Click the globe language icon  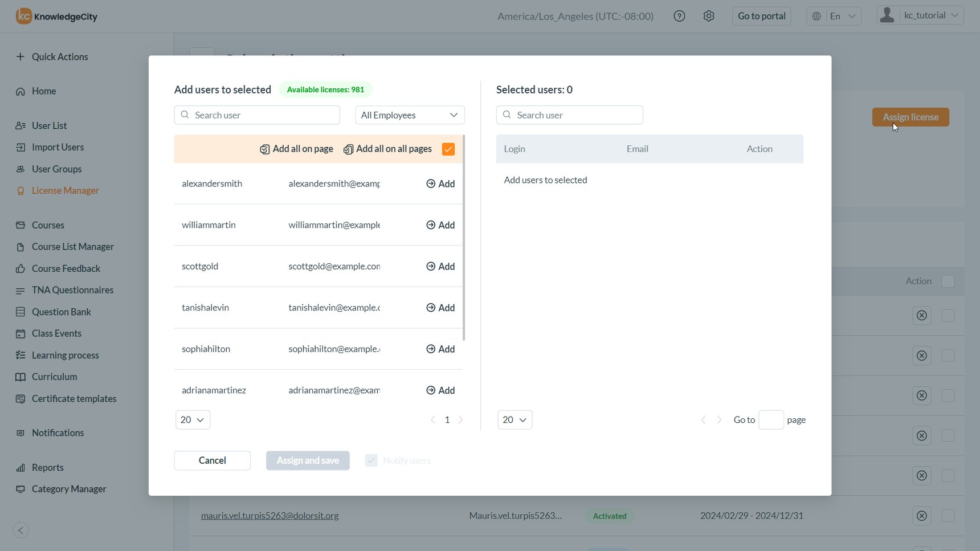[816, 16]
